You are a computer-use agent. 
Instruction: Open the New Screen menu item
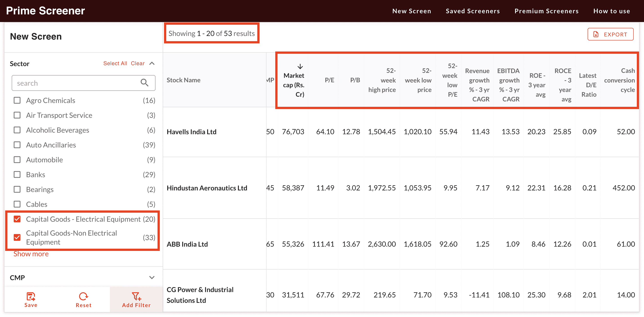pos(411,11)
